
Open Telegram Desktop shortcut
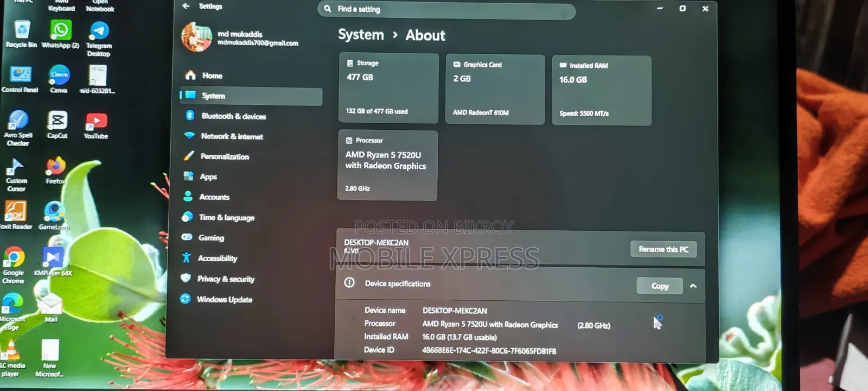99,39
